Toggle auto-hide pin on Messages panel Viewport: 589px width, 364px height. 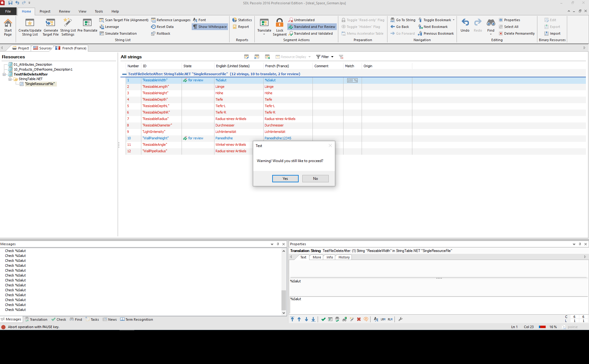[x=278, y=244]
